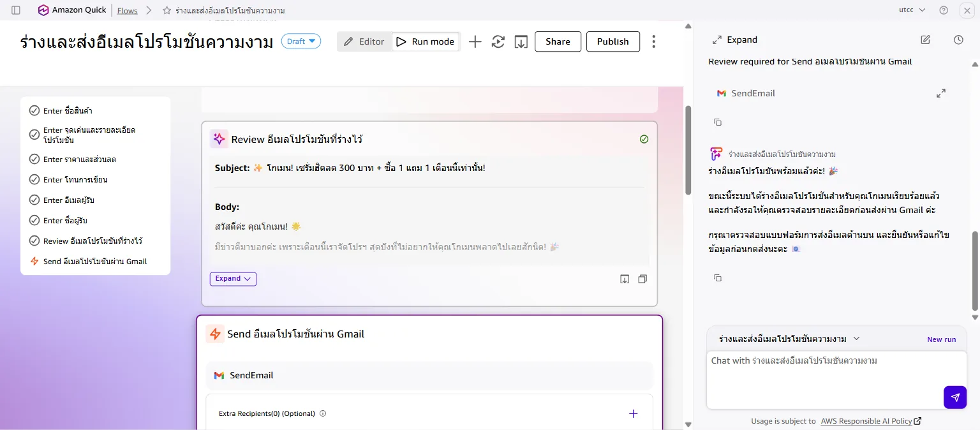Start a New run
The width and height of the screenshot is (980, 430).
click(941, 339)
